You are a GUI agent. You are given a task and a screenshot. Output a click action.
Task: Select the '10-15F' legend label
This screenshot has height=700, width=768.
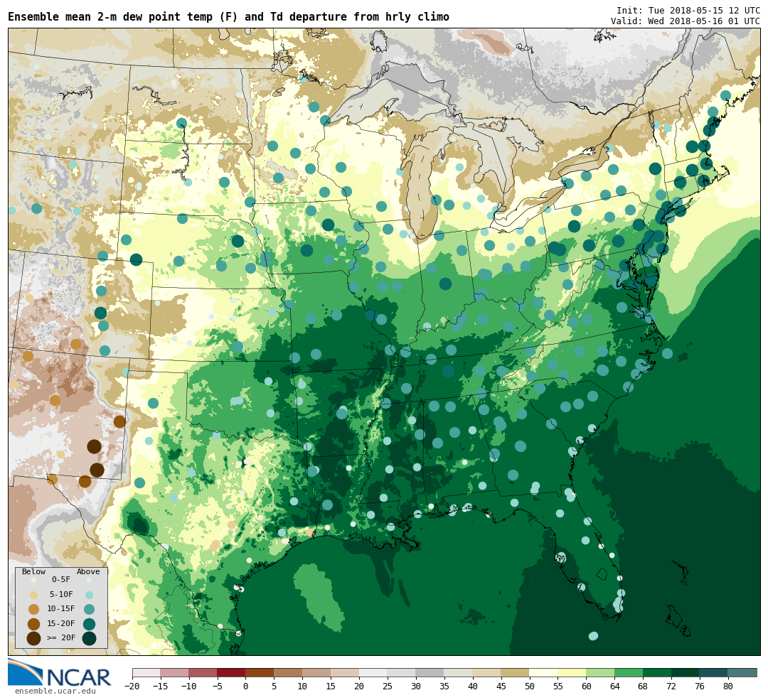61,610
